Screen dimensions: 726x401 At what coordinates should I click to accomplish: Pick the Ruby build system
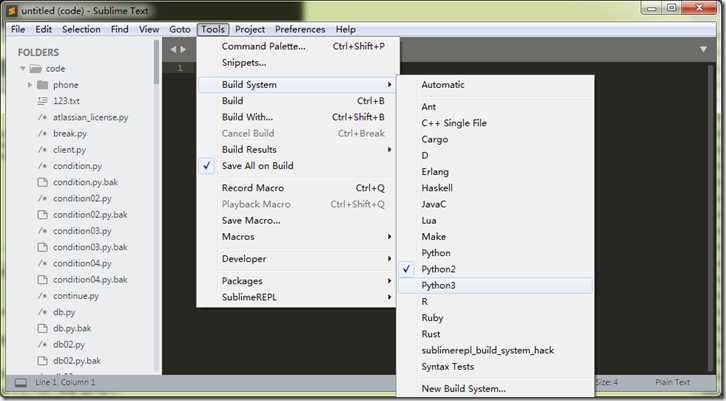(495, 318)
